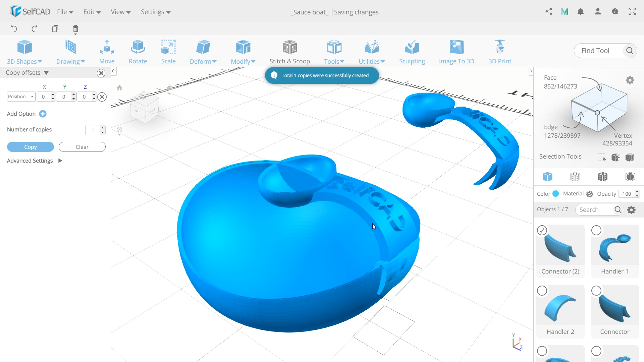Select the Connector object circle
Screen dimensions: 644x362
[x=596, y=291]
